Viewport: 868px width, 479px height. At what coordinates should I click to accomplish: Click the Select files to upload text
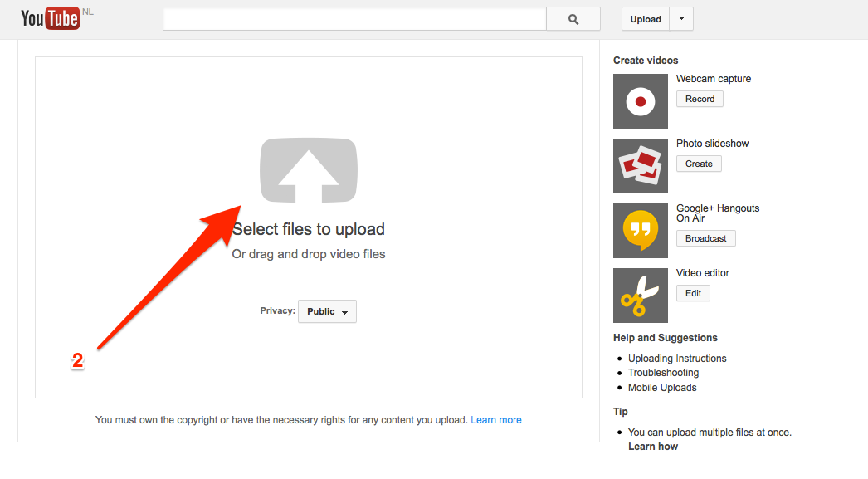coord(309,229)
